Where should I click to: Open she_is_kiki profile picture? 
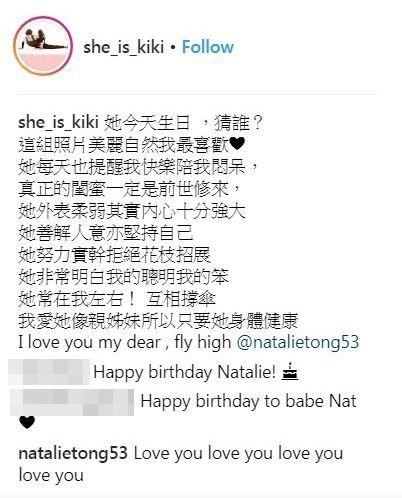tap(43, 46)
